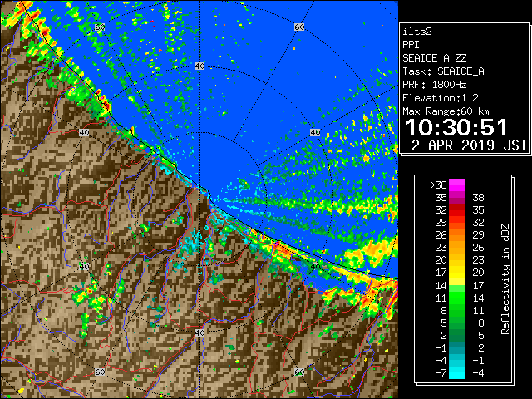Pick the teal legend swatch at -1
Viewport: 532px width, 399px height.
457,347
